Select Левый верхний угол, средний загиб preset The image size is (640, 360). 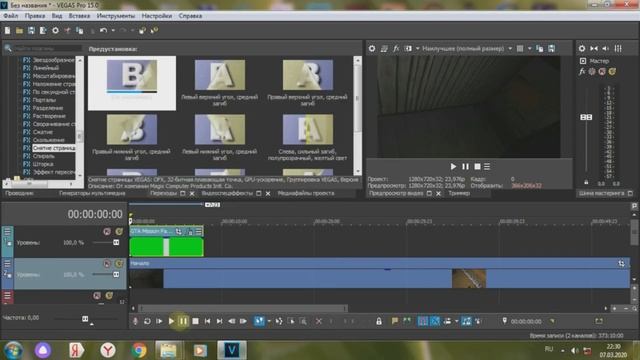pyautogui.click(x=220, y=83)
